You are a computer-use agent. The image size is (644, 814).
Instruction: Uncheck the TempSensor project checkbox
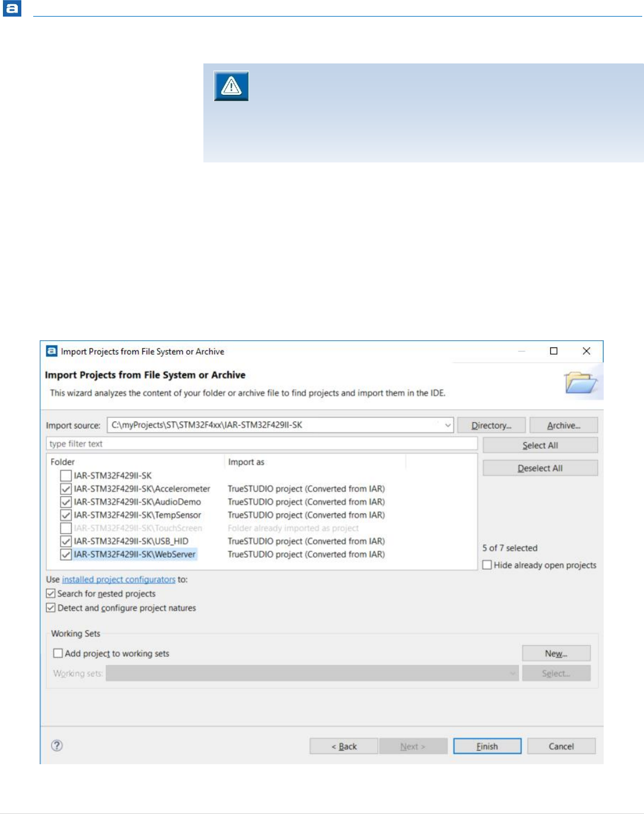[x=66, y=515]
